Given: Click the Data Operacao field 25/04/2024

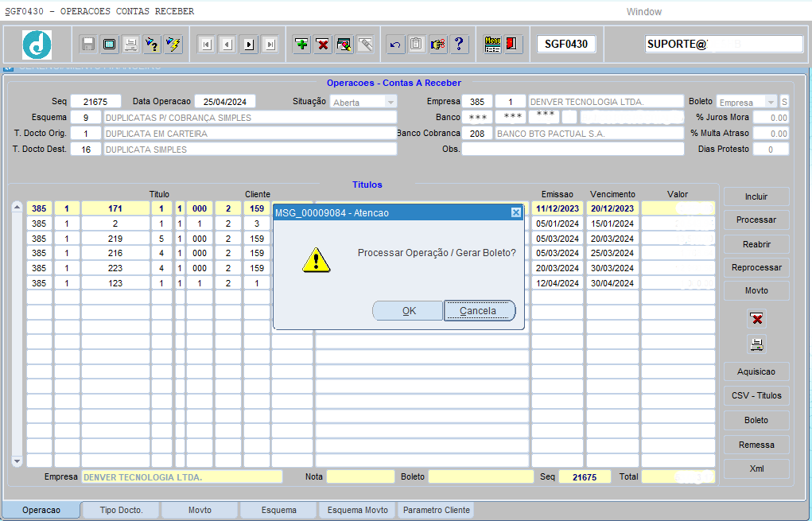Looking at the screenshot, I should tap(225, 102).
